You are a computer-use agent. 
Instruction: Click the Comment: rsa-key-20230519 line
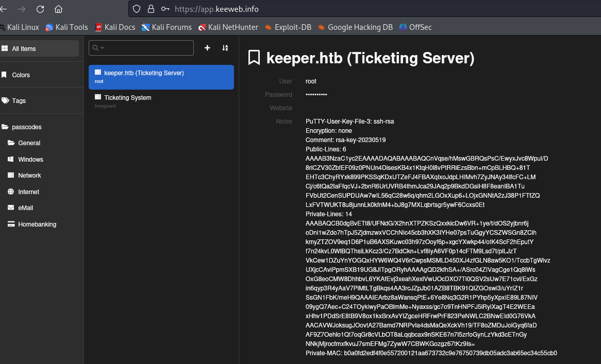345,140
